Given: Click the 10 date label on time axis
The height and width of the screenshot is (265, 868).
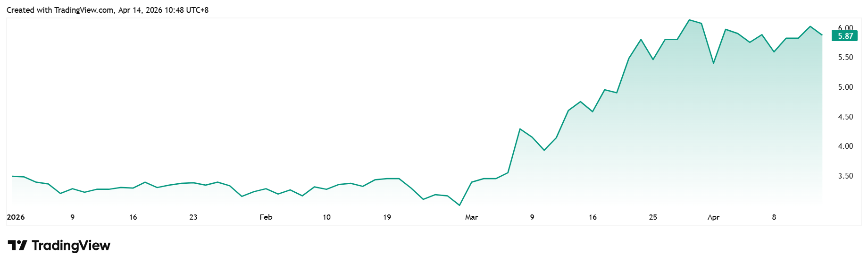Looking at the screenshot, I should point(326,217).
